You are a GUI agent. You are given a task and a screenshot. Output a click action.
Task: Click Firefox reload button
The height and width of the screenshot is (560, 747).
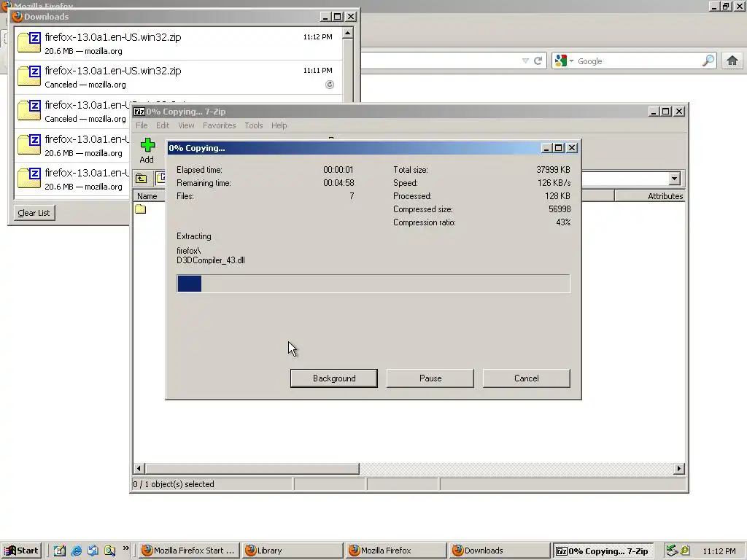[x=538, y=61]
